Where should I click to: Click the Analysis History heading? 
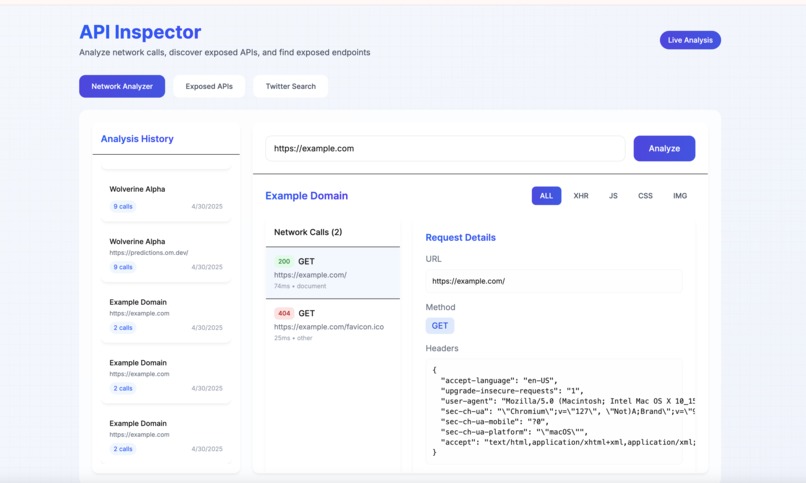point(137,139)
